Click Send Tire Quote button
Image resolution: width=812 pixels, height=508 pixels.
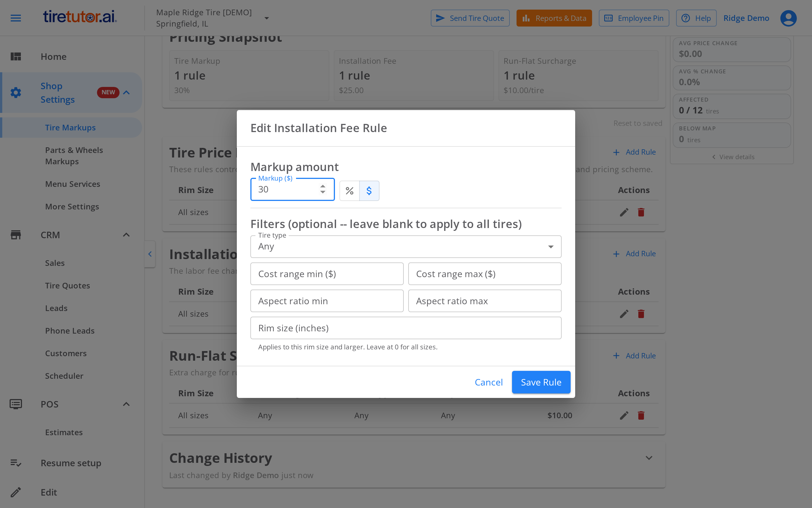[x=470, y=18]
